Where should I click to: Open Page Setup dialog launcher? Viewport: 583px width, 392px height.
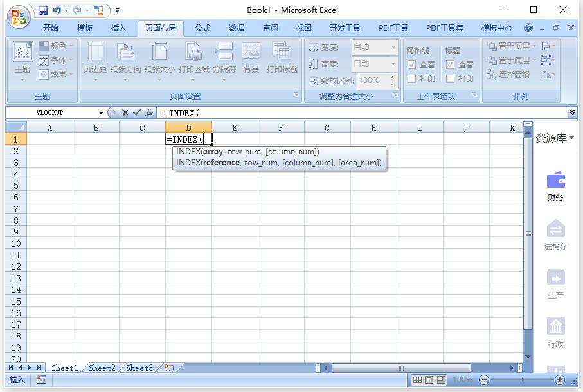(x=296, y=94)
